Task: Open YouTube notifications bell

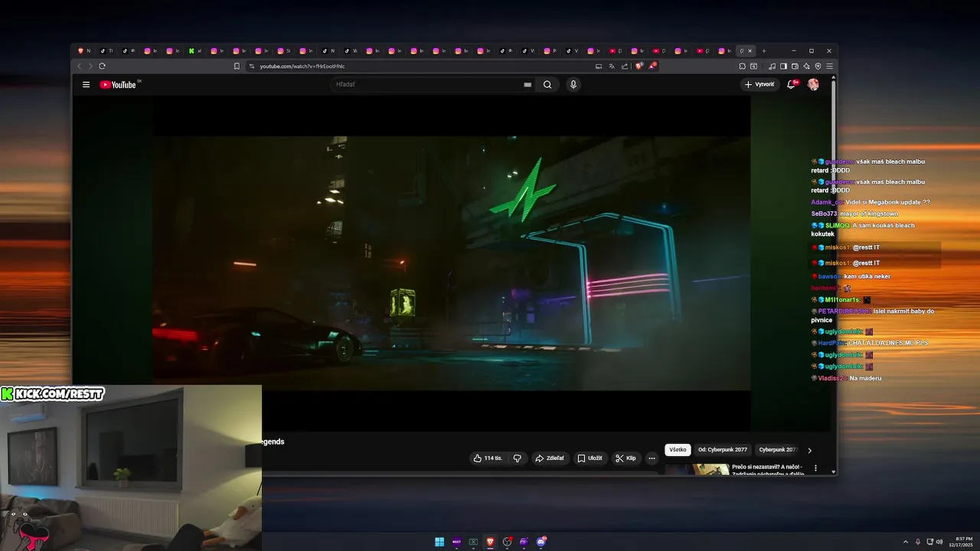Action: (x=791, y=84)
